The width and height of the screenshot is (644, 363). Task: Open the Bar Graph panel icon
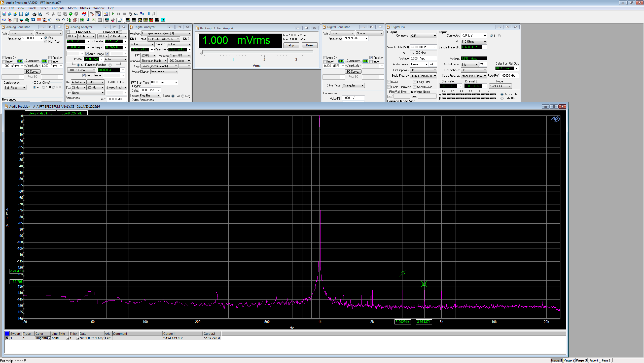tap(107, 20)
